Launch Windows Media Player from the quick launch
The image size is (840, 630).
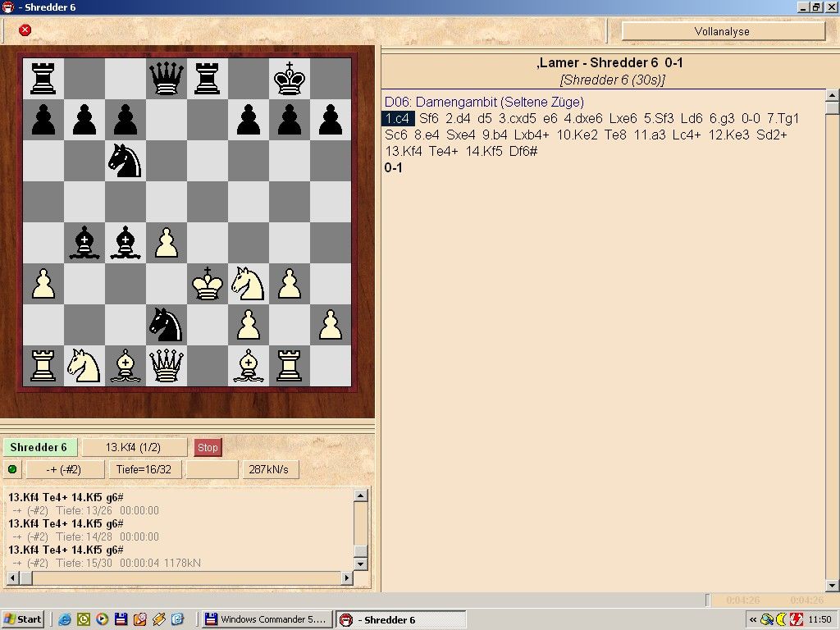click(102, 619)
